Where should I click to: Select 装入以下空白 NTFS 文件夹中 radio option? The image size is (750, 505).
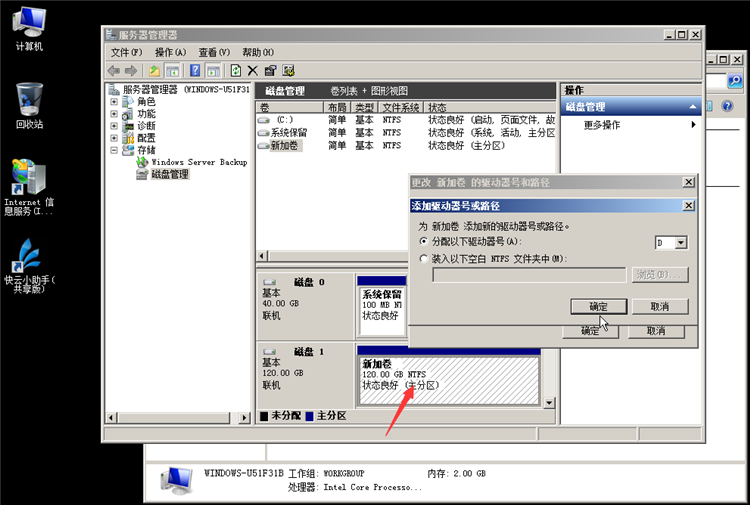pos(423,259)
